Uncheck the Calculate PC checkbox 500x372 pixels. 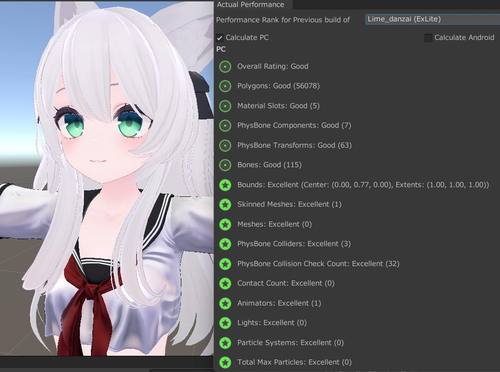tap(219, 38)
